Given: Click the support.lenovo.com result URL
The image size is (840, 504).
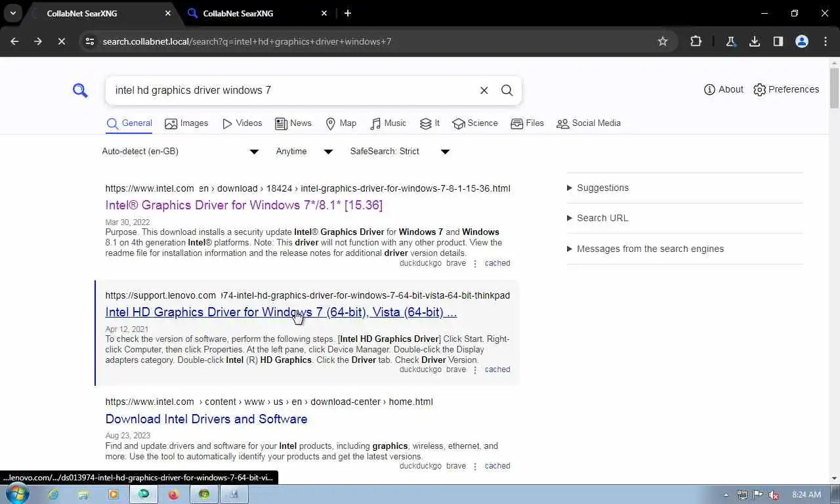Looking at the screenshot, I should tap(307, 295).
